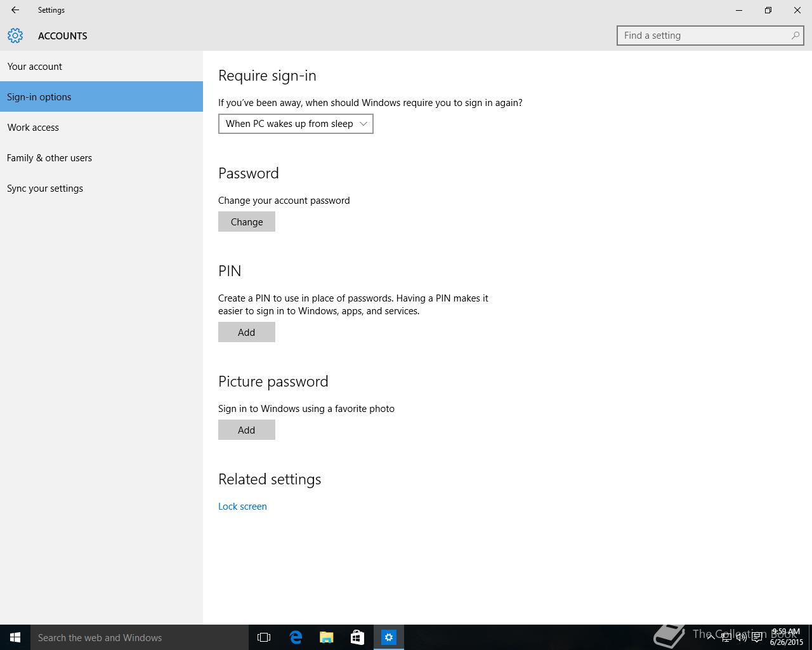Screen dimensions: 812x650
Task: Select Sign-in options in sidebar
Action: click(101, 96)
